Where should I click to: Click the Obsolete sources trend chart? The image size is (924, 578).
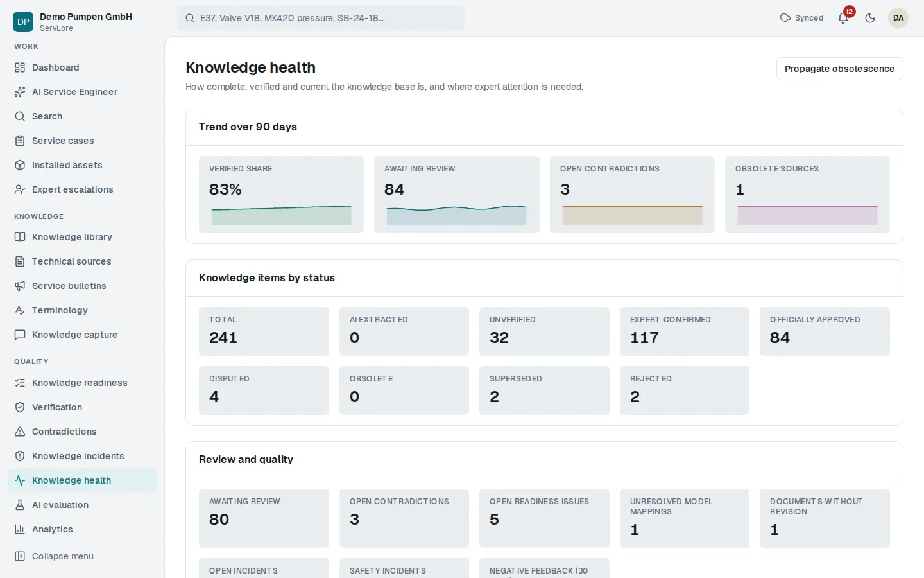807,215
